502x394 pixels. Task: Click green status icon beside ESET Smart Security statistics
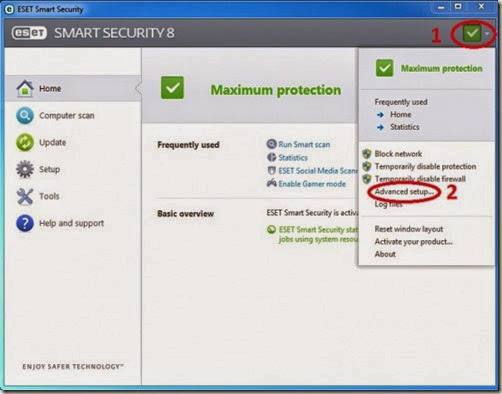coord(272,229)
